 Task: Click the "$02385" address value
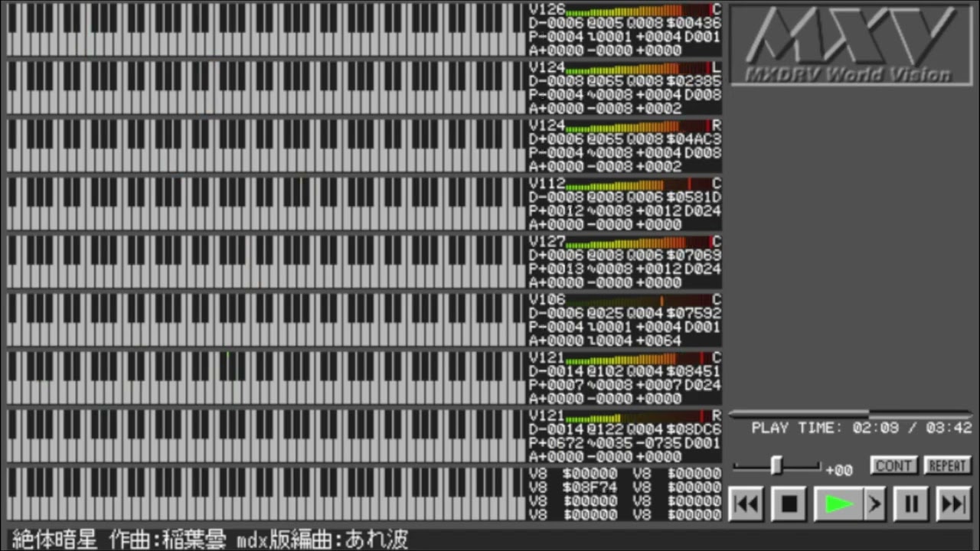tap(694, 81)
